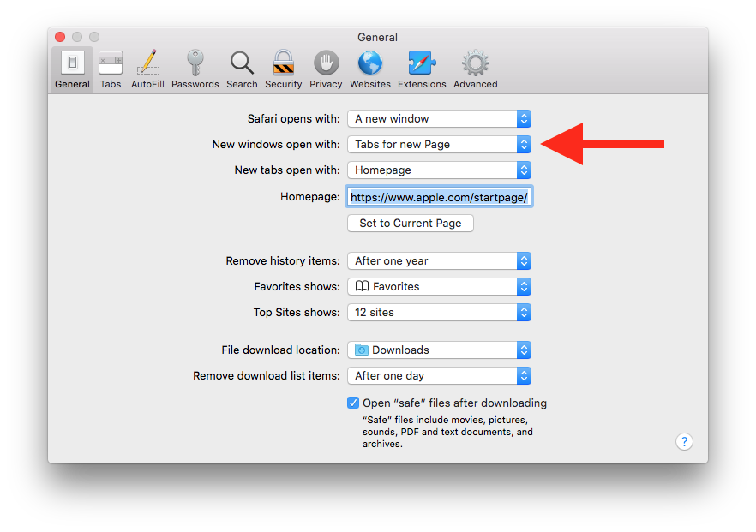Open the General preferences pane icon
Image resolution: width=756 pixels, height=532 pixels.
72,69
